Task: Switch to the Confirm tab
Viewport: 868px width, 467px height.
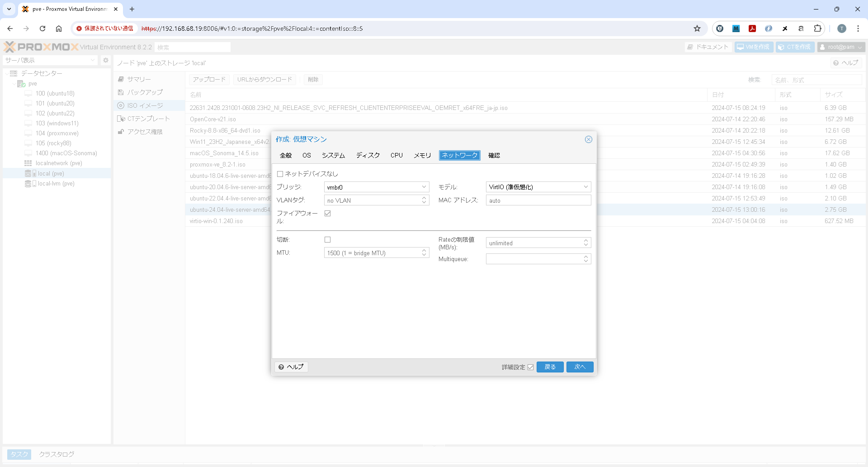Action: click(x=494, y=155)
